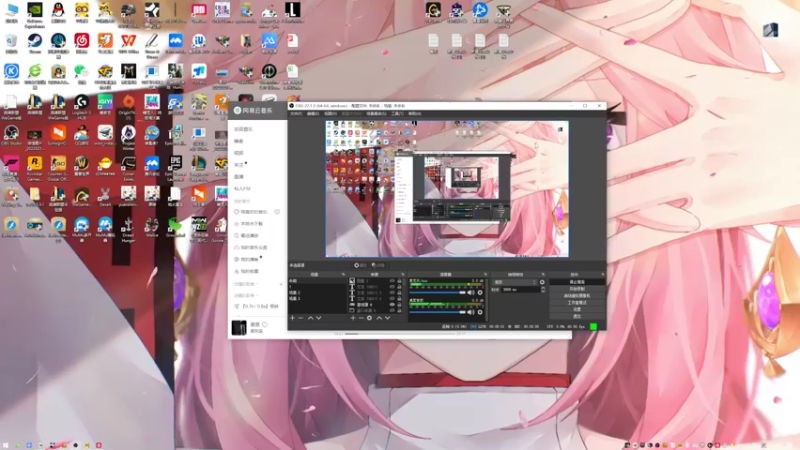The width and height of the screenshot is (800, 450).
Task: Toggle lock on first source row
Action: [399, 281]
